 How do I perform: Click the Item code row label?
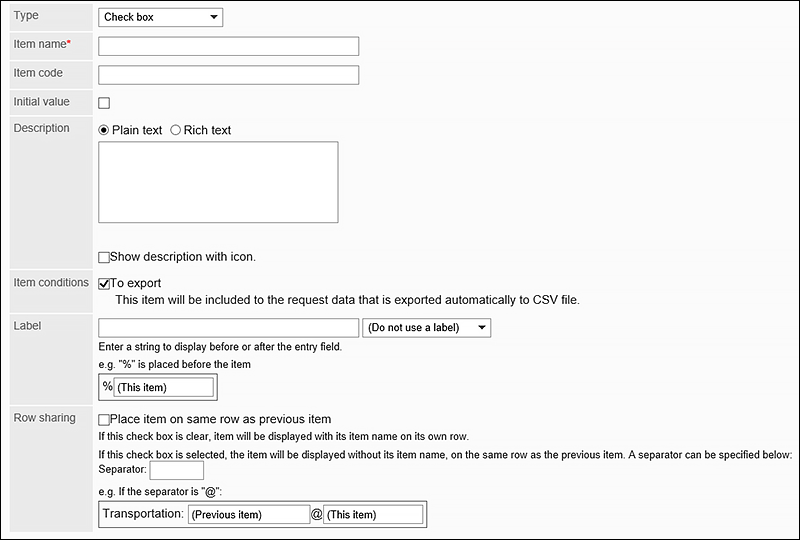point(38,73)
